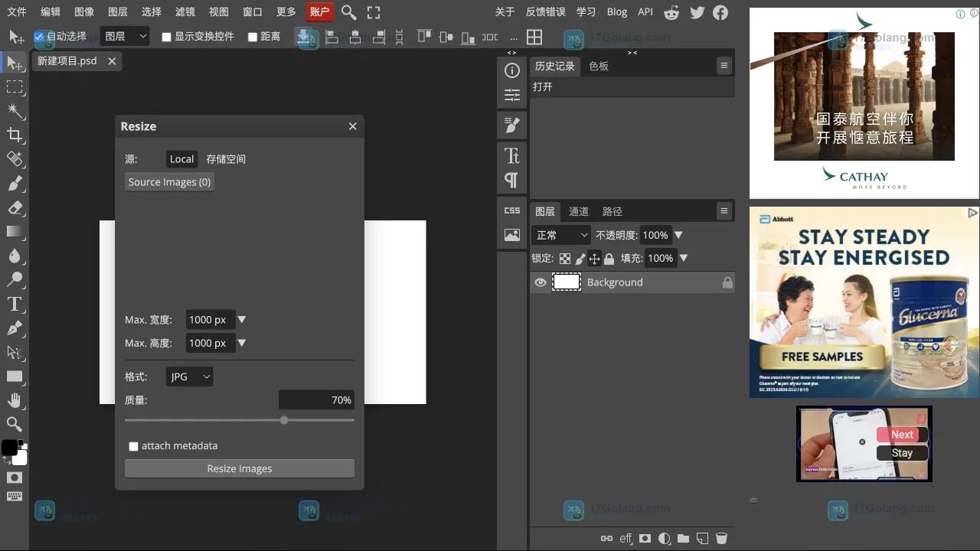Viewport: 980px width, 551px height.
Task: Open the Reddit icon link
Action: (671, 12)
